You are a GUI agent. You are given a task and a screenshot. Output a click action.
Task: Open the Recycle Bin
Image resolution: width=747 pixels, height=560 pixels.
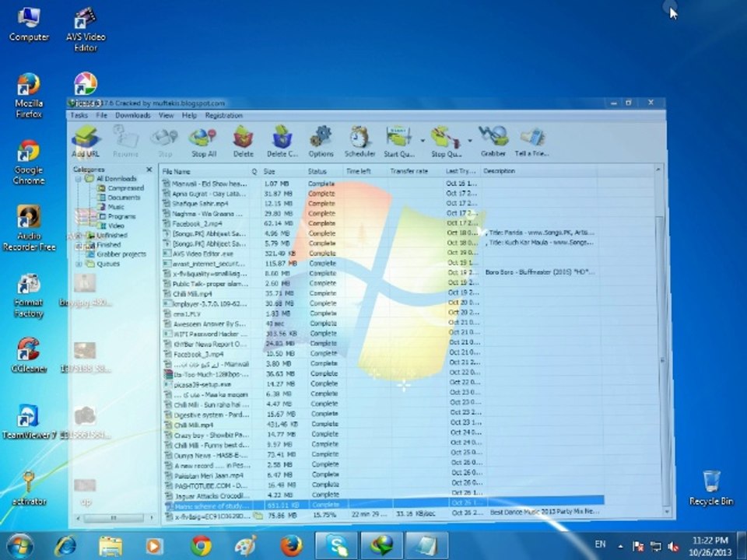tap(711, 488)
